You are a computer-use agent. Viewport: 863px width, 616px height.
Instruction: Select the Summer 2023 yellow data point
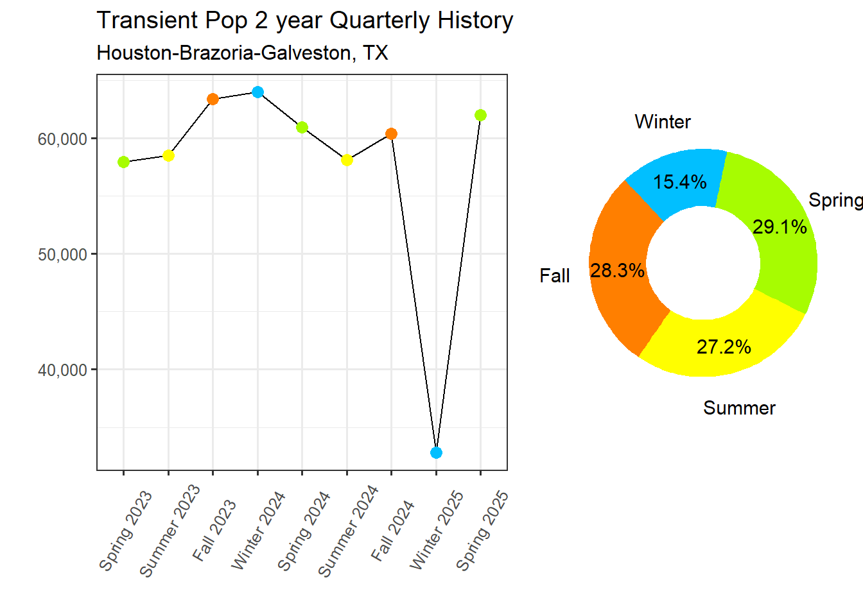[x=168, y=155]
